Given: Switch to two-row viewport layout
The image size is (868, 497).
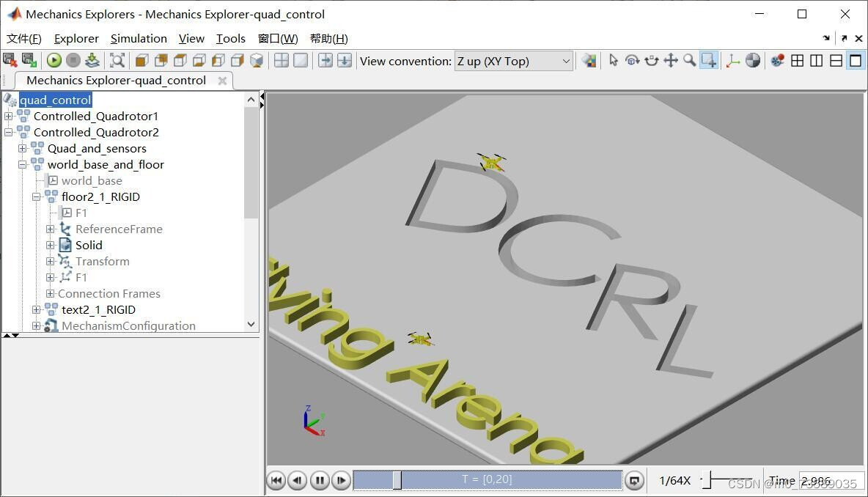Looking at the screenshot, I should coord(836,60).
